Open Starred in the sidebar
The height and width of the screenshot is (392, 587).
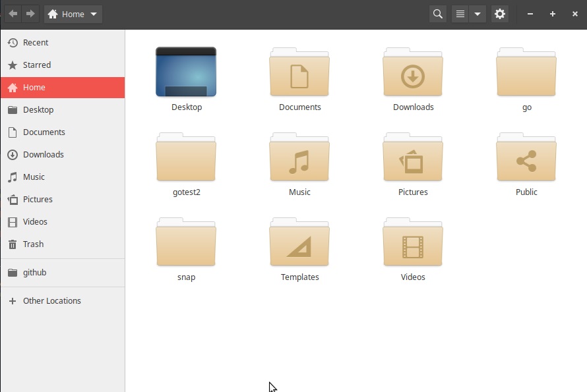tap(36, 65)
